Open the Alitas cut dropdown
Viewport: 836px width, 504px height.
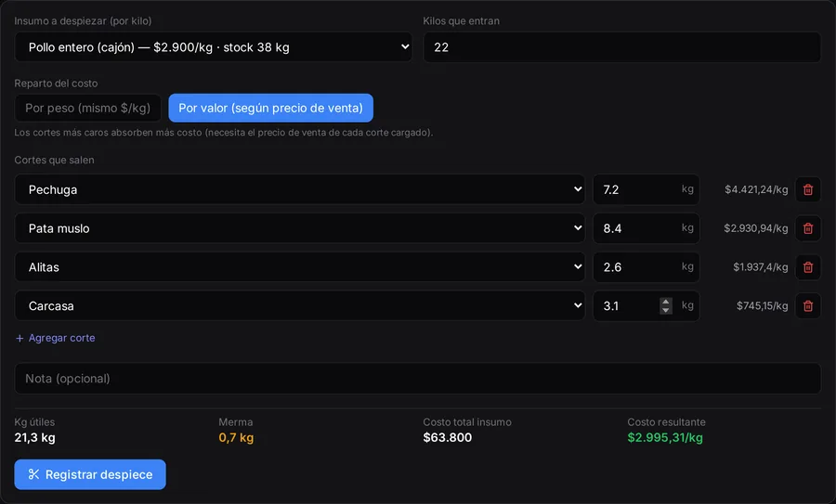pos(300,267)
